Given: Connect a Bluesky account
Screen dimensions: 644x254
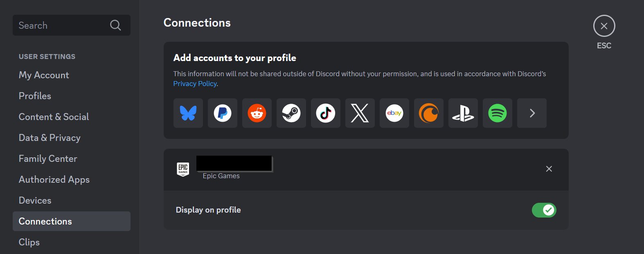Looking at the screenshot, I should (188, 113).
